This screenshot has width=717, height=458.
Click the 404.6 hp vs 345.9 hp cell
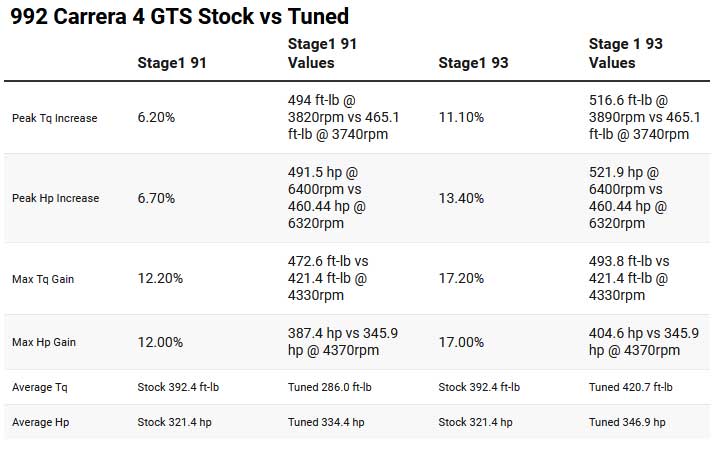644,342
